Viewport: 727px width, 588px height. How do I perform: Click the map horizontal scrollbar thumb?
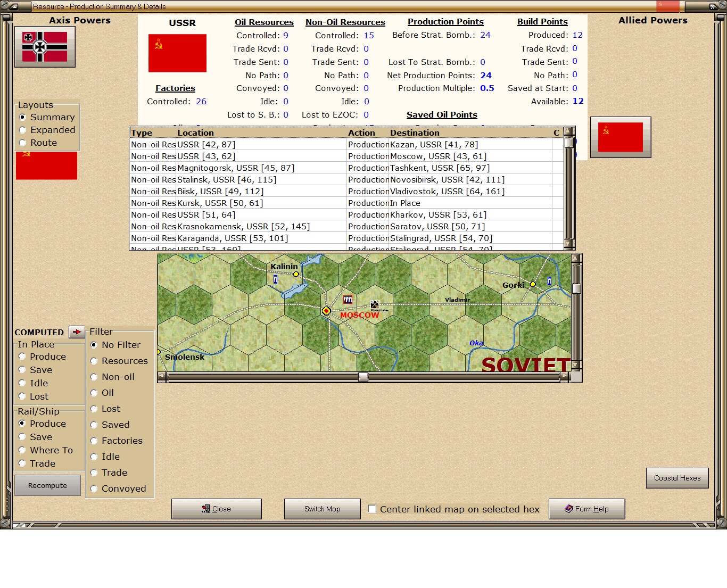coord(363,377)
